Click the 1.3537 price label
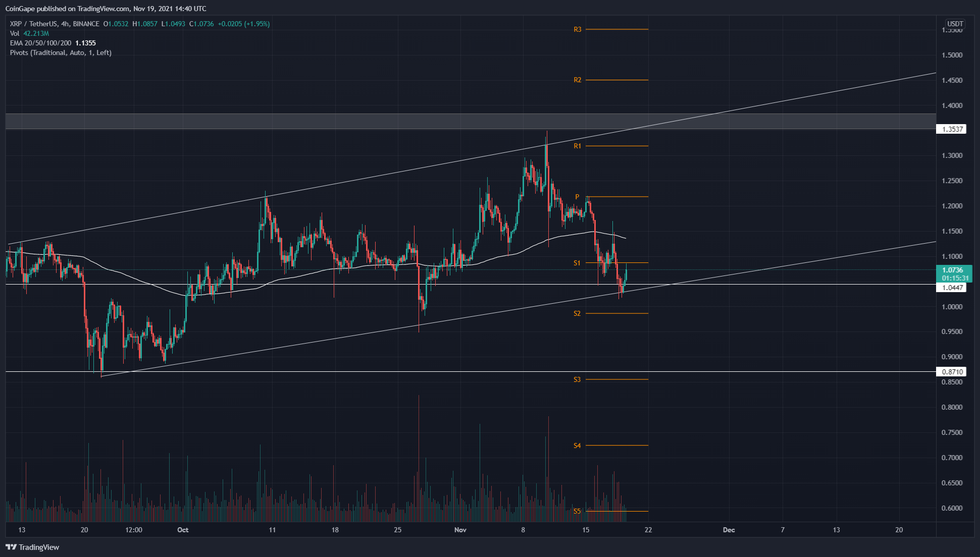Viewport: 980px width, 557px height. point(951,129)
